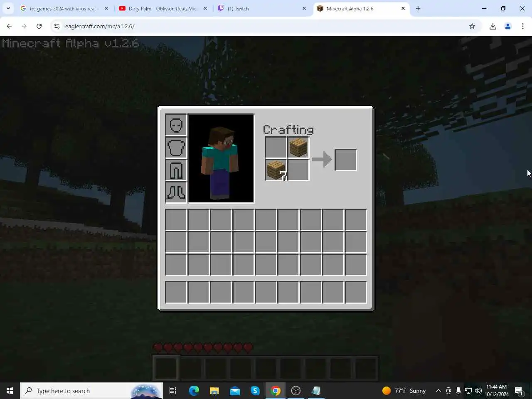This screenshot has height=399, width=532.
Task: Click the leggings armor slot
Action: coord(176,170)
